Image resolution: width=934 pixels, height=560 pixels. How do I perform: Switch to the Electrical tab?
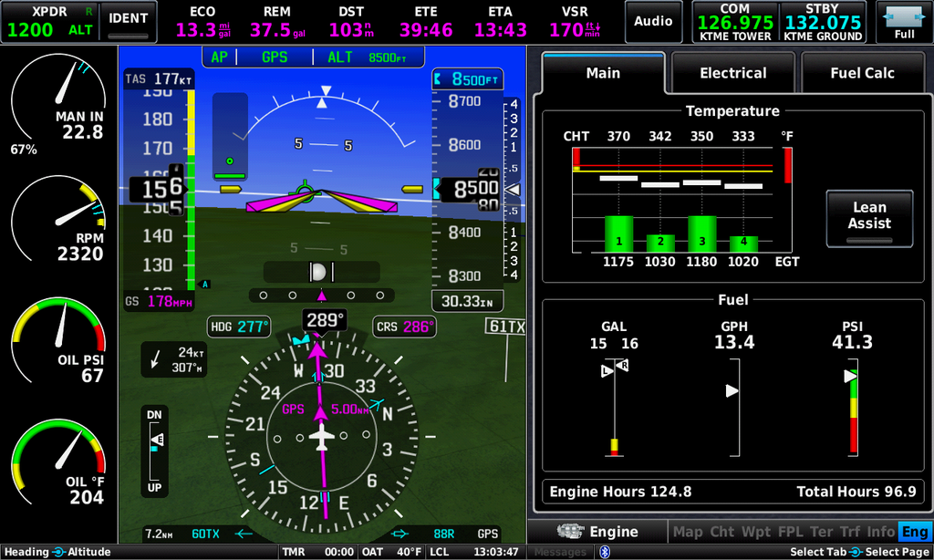coord(732,73)
